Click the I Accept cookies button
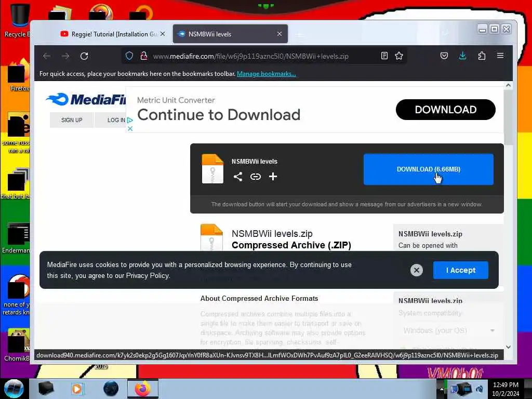The image size is (532, 399). [460, 270]
